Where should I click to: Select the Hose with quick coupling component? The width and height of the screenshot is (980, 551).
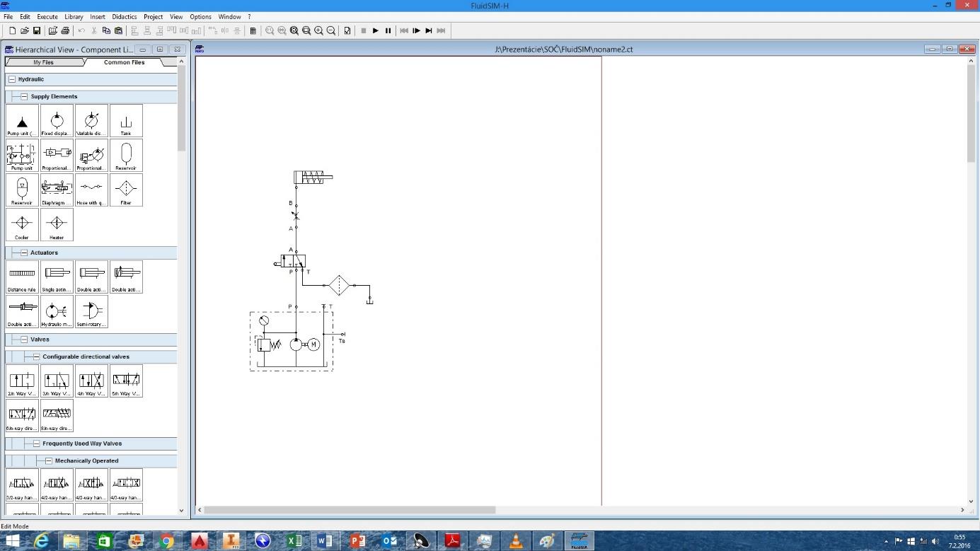(x=91, y=190)
